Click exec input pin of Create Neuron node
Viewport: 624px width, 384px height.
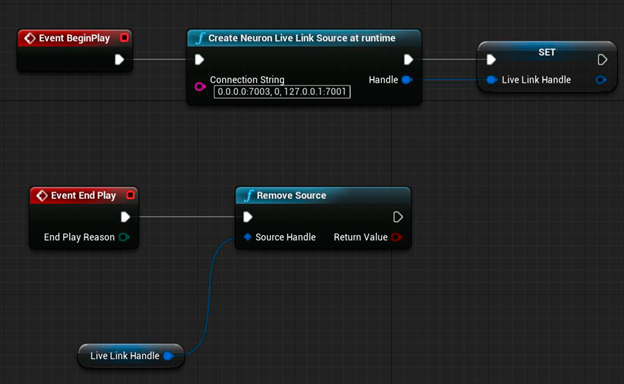pos(199,60)
